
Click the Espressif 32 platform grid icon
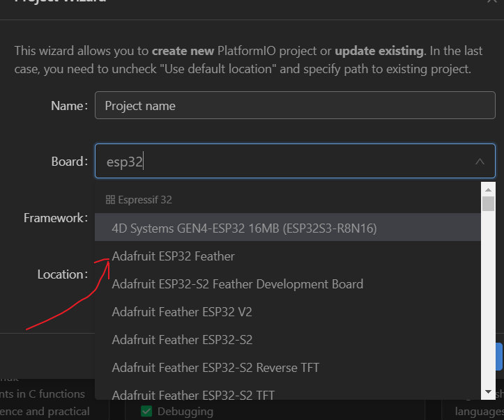tap(110, 200)
